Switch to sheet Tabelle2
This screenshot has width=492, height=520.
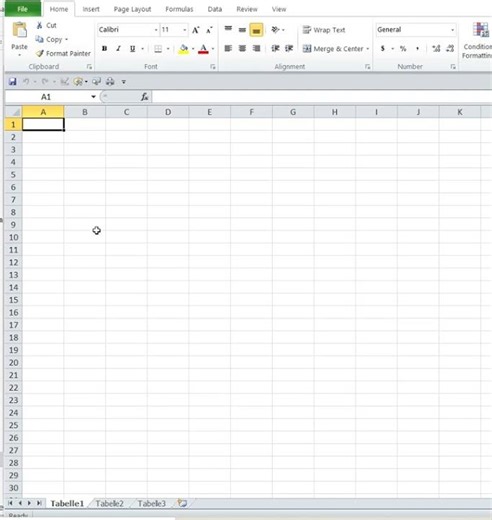tap(110, 503)
